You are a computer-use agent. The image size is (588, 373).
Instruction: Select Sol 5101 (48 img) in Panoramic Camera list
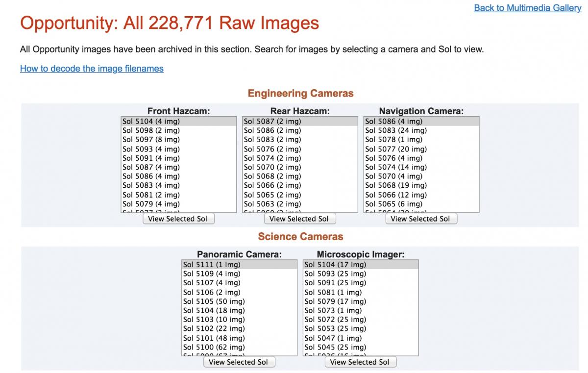239,338
